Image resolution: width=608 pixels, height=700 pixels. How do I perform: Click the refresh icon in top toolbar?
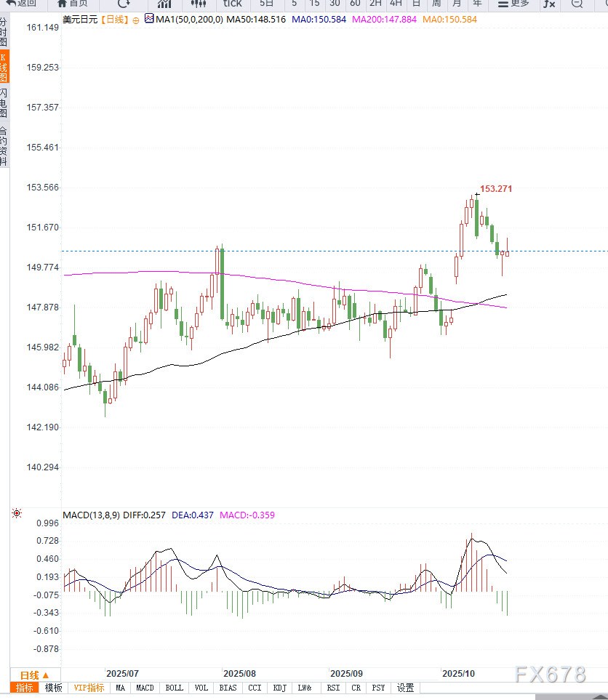[x=124, y=4]
